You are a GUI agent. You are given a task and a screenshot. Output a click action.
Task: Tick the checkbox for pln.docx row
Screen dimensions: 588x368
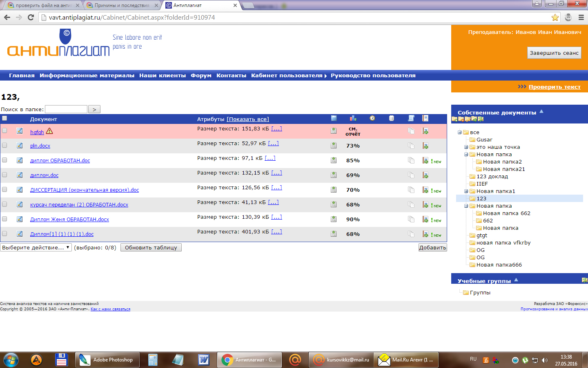[4, 145]
